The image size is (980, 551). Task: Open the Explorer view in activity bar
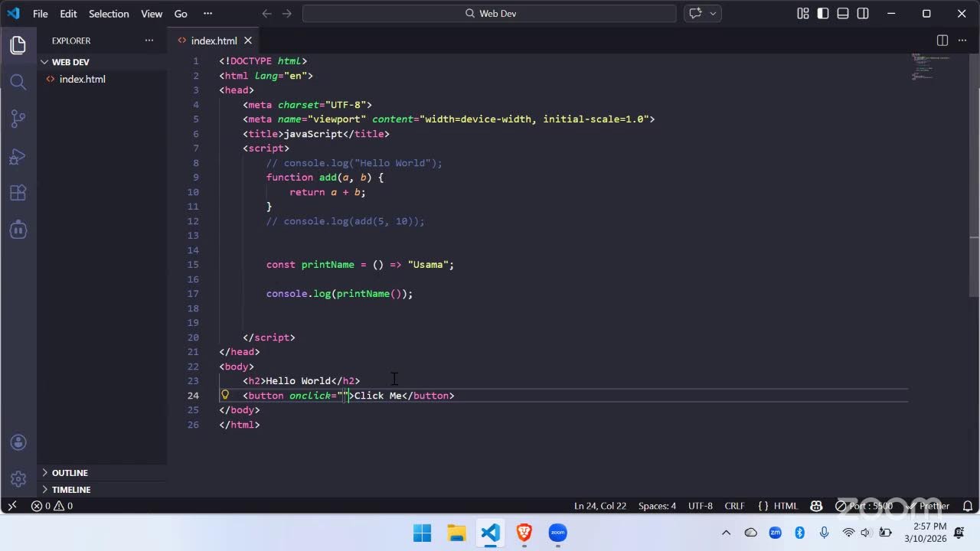coord(18,45)
